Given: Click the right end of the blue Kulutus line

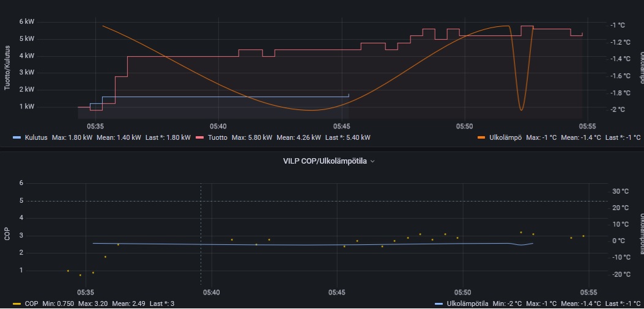Looking at the screenshot, I should (x=348, y=95).
